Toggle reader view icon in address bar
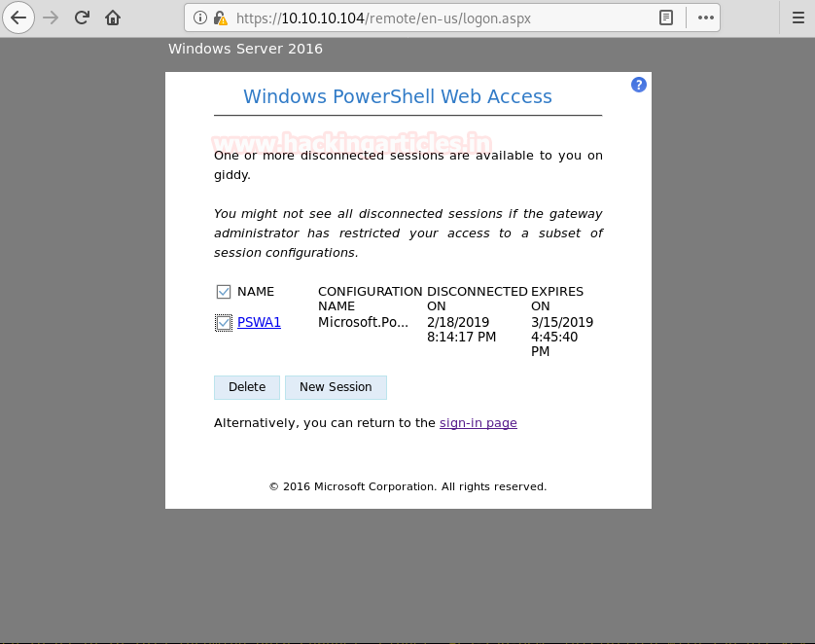This screenshot has height=644, width=815. 666,18
